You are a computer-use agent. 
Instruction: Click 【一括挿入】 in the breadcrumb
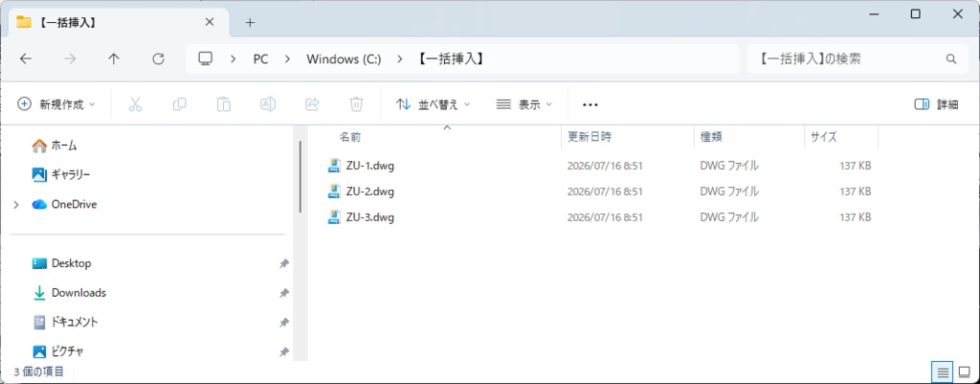pyautogui.click(x=451, y=58)
